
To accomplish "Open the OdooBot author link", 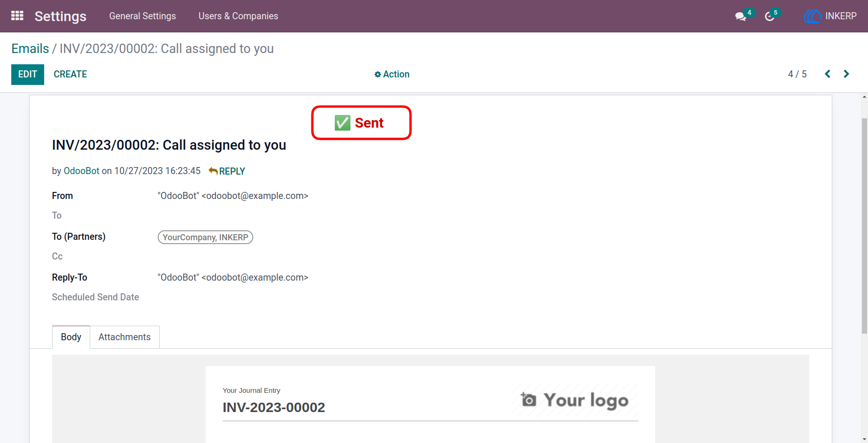I will point(81,171).
